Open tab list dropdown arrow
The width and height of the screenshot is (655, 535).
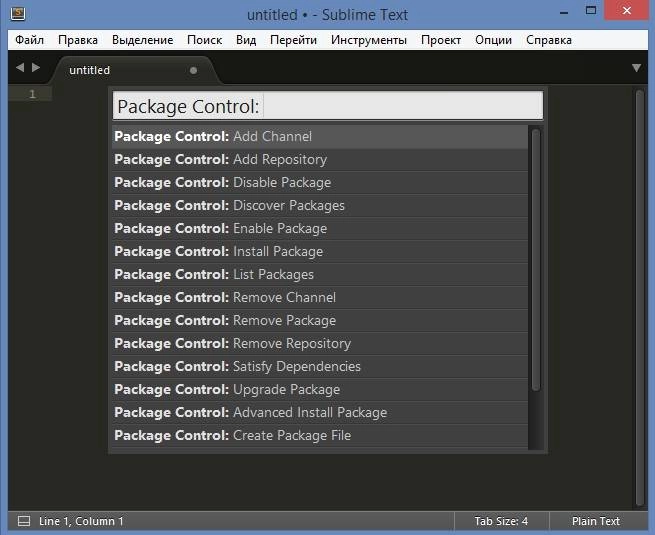636,68
